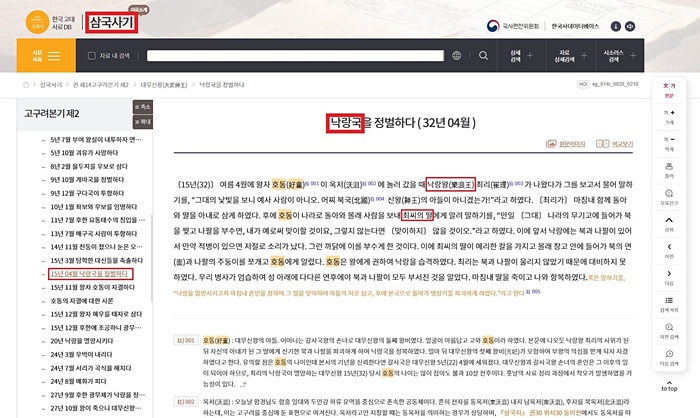Select 9년 12월 구다국이 투항하다 entry
700x418 pixels.
coord(87,193)
